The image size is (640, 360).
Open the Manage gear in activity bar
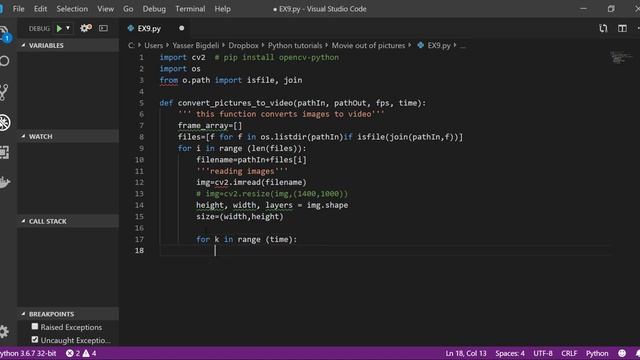point(4,331)
